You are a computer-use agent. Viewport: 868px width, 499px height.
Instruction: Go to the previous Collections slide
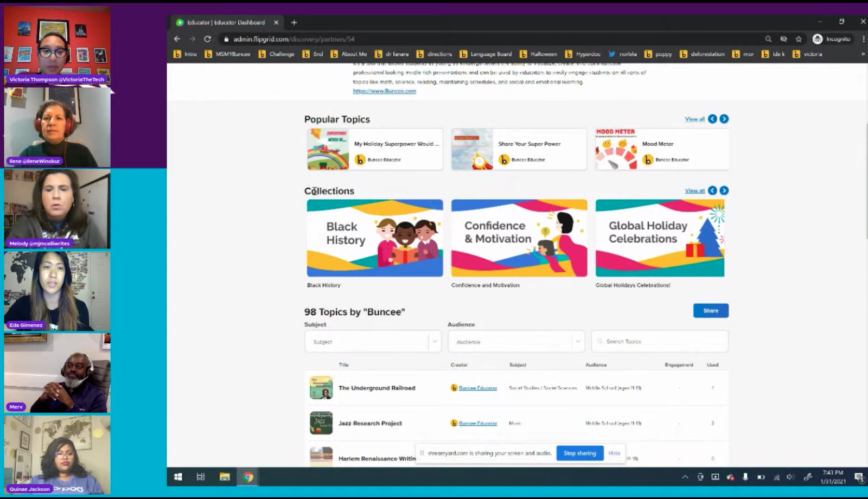pyautogui.click(x=712, y=190)
